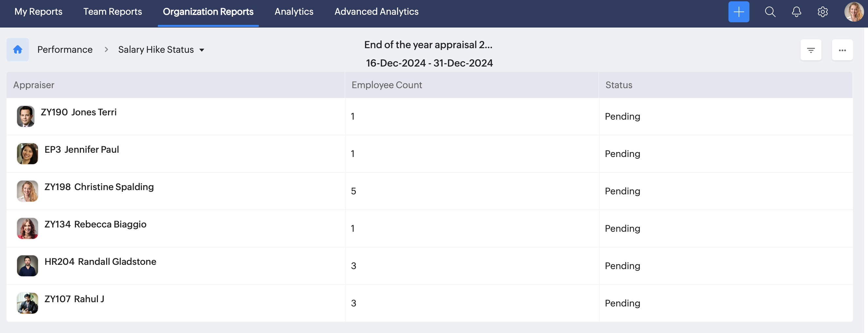Open the Analytics tab
868x333 pixels.
294,12
